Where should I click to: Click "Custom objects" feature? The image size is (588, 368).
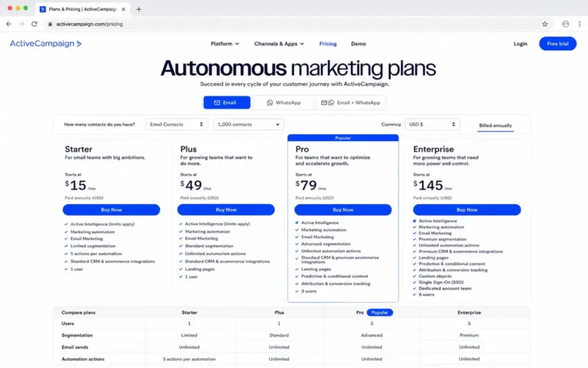[x=435, y=276]
